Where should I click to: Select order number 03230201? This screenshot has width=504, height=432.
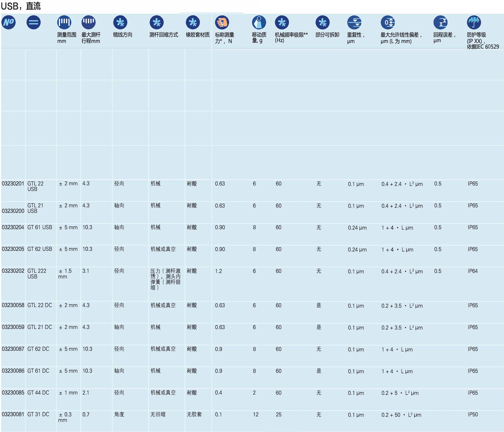13,184
